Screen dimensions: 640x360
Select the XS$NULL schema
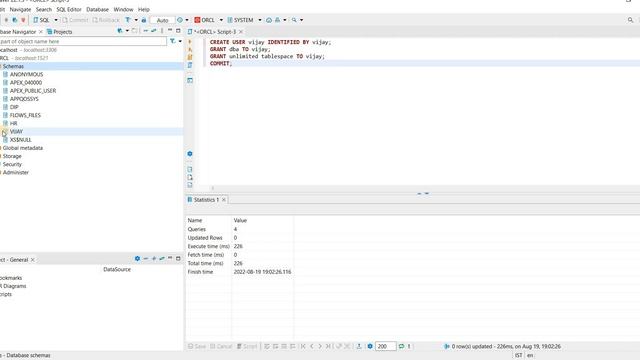click(x=20, y=140)
